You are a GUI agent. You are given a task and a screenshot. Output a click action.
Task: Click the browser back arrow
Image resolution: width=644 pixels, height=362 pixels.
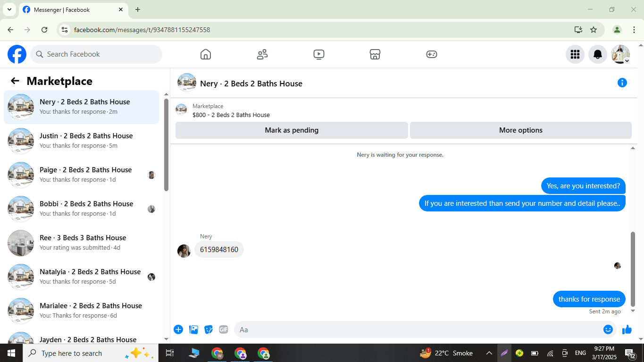(x=10, y=30)
